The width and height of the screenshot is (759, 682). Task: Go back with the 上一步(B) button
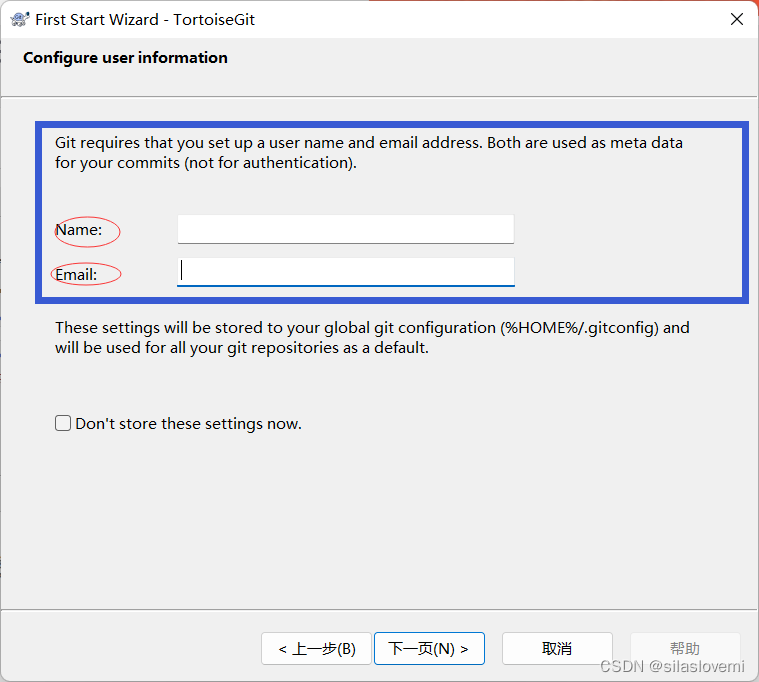pos(317,649)
